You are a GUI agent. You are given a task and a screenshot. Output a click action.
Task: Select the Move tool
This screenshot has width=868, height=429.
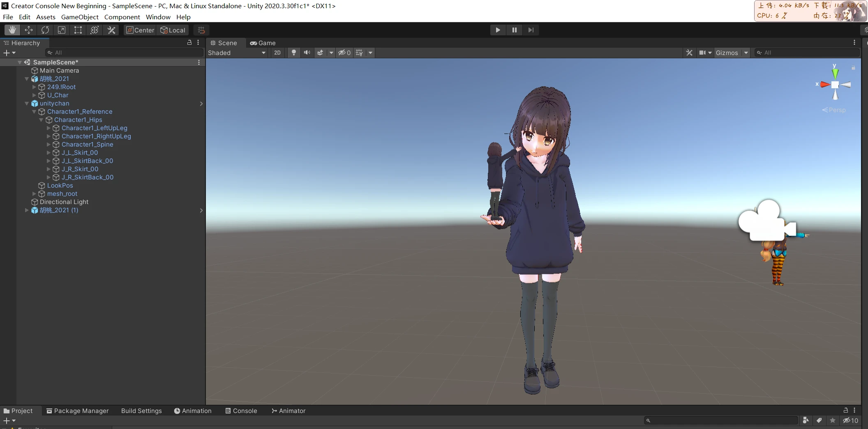click(x=29, y=30)
